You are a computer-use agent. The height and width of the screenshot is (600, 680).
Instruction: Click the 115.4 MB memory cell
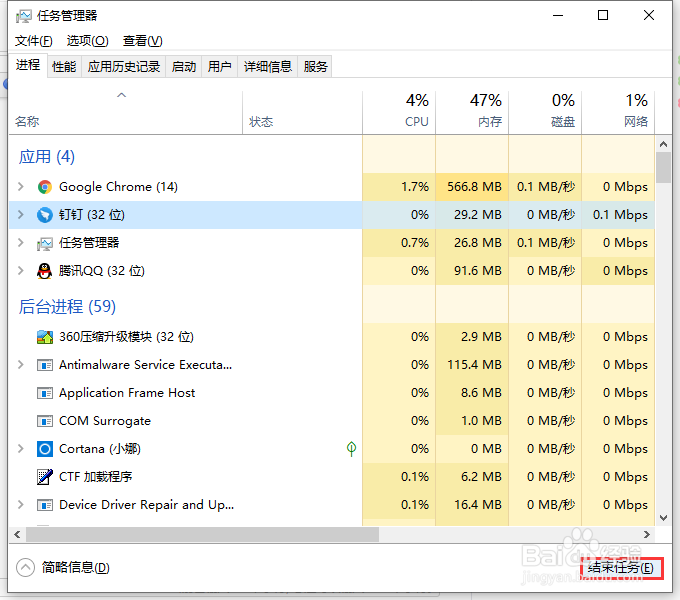pos(472,365)
